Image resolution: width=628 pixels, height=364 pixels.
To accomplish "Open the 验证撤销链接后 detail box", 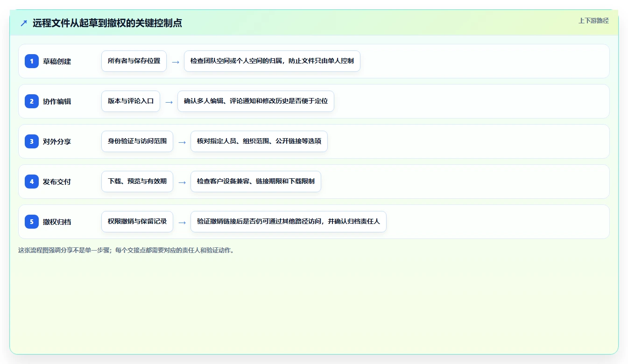I will point(289,222).
